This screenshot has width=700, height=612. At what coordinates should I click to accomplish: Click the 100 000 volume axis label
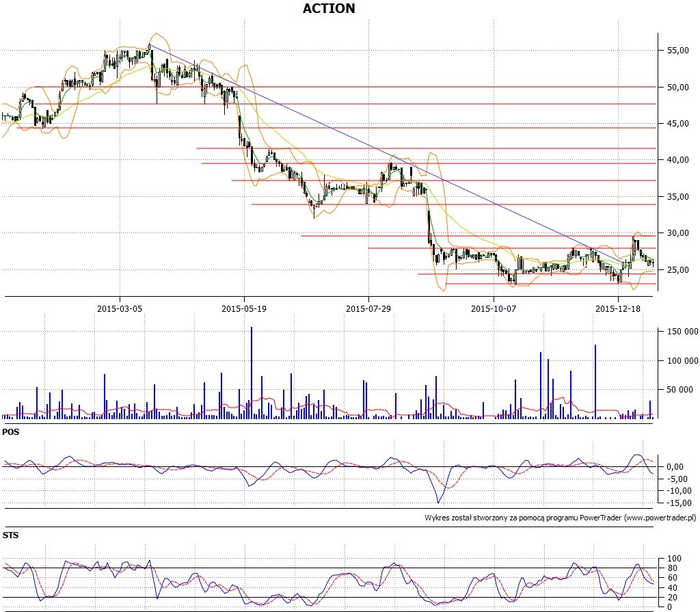683,360
